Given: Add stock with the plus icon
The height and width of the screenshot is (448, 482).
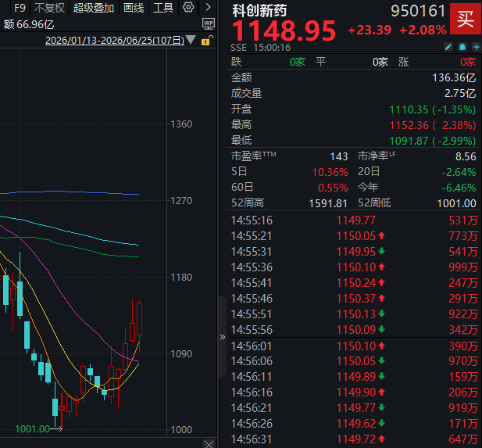Looking at the screenshot, I should 477,47.
